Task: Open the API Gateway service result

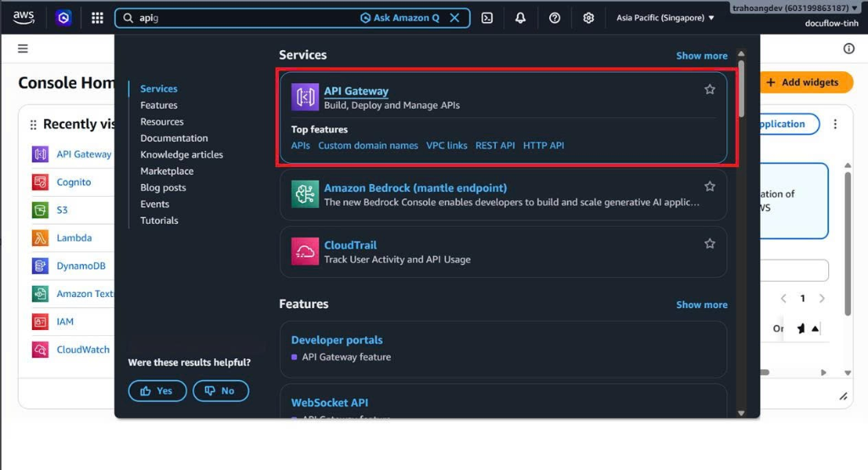Action: click(x=356, y=91)
